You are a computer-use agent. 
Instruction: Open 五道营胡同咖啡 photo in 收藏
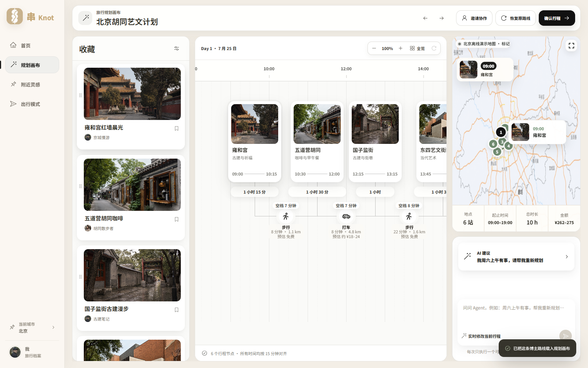point(132,185)
